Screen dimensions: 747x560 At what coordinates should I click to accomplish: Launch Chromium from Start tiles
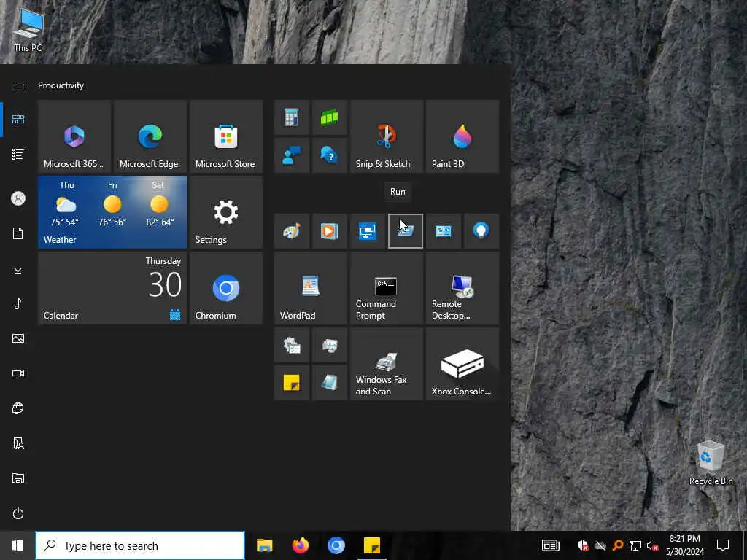pos(226,288)
